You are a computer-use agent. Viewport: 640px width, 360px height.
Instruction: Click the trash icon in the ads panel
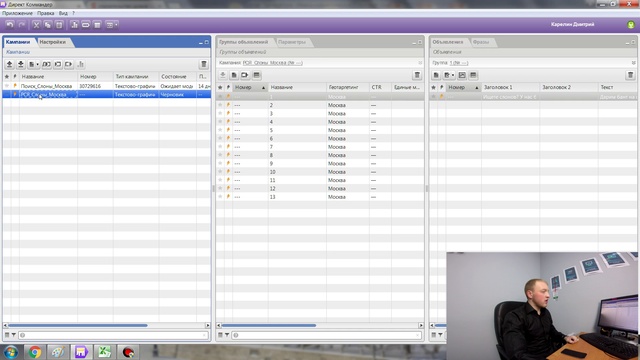[x=631, y=75]
